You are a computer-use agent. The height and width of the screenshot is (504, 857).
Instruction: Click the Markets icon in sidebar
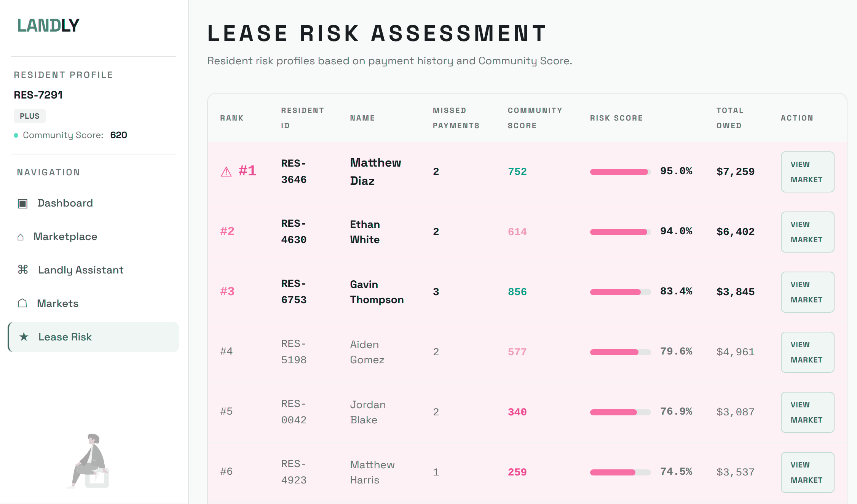tap(22, 303)
